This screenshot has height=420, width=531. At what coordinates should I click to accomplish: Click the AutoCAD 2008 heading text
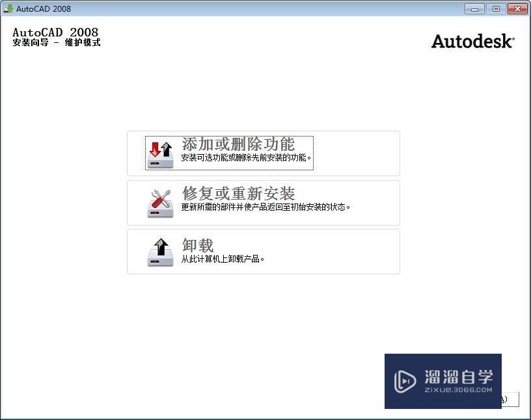(55, 32)
